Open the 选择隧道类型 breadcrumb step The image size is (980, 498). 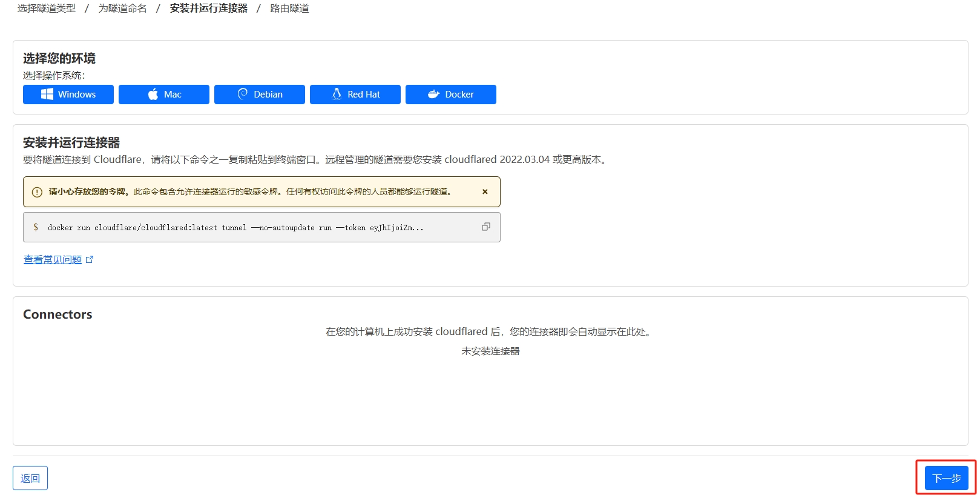(x=47, y=8)
